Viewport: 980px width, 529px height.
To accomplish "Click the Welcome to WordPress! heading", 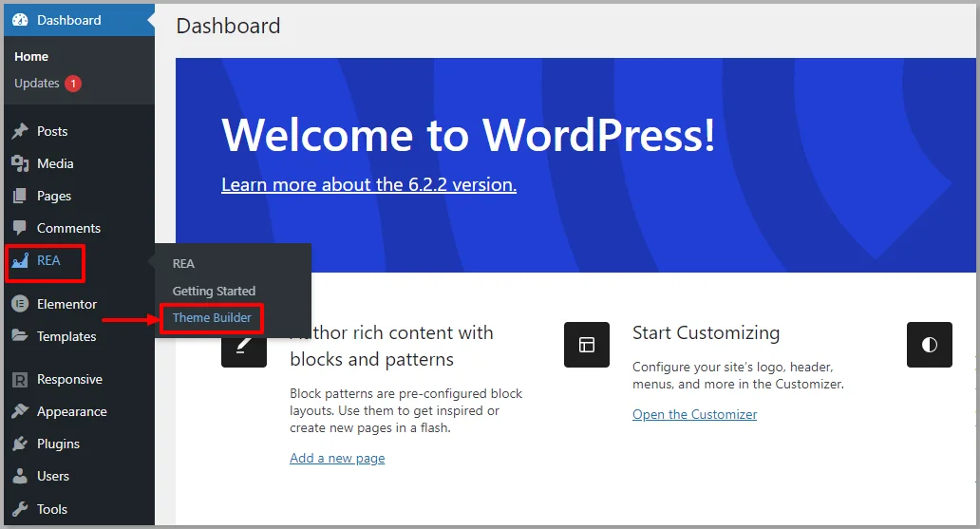I will point(468,135).
